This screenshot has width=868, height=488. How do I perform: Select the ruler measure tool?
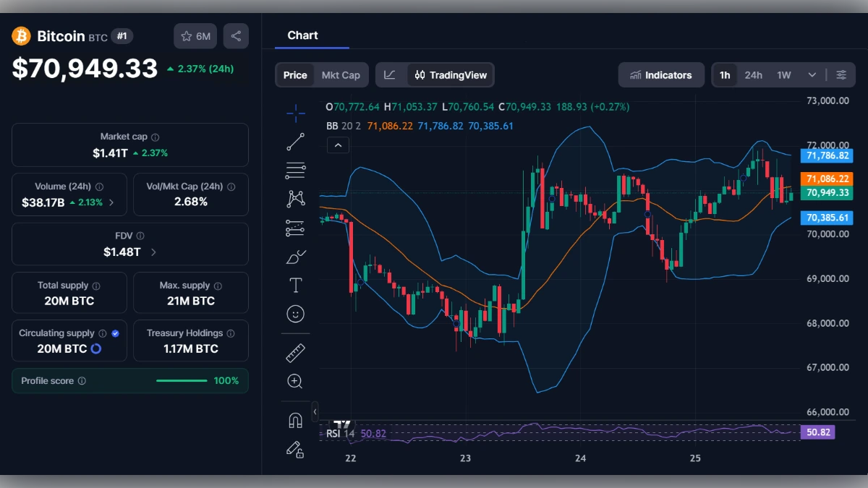click(x=295, y=353)
